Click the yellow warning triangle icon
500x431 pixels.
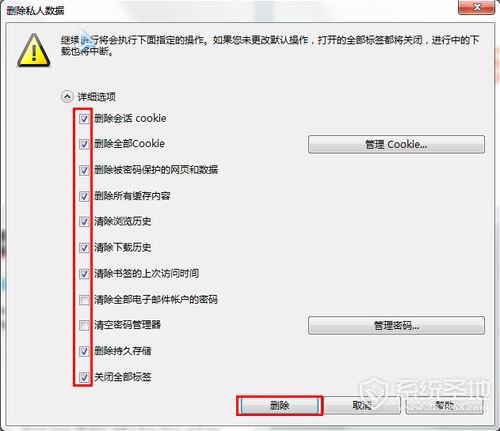click(34, 51)
